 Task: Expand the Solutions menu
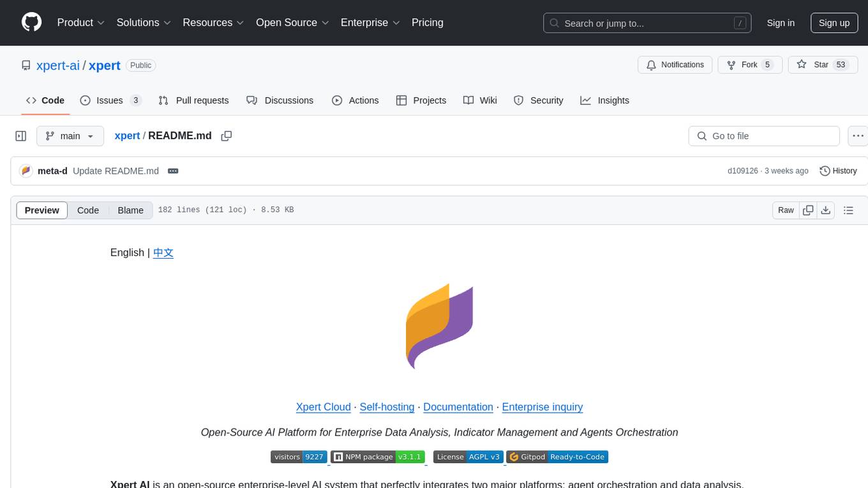tap(144, 22)
